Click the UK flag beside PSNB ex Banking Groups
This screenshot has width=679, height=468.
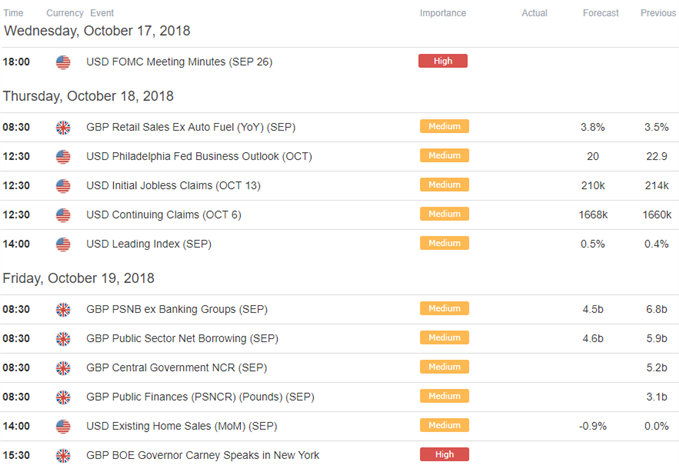tap(63, 310)
